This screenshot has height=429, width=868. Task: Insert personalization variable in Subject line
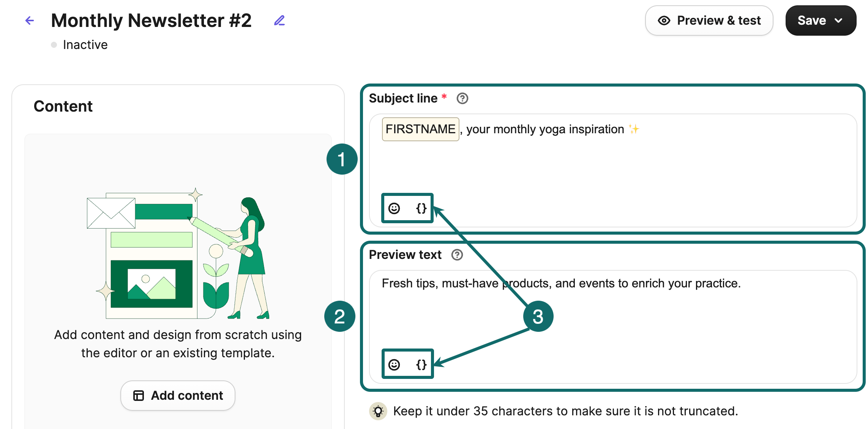(421, 208)
